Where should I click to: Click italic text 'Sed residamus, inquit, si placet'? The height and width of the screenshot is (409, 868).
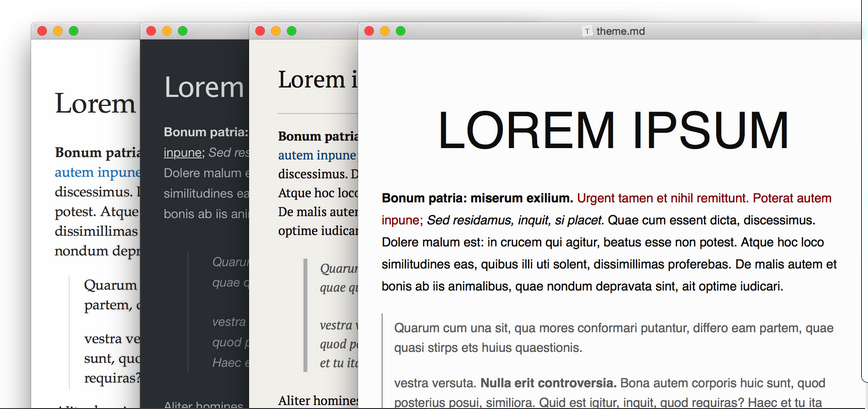point(514,220)
